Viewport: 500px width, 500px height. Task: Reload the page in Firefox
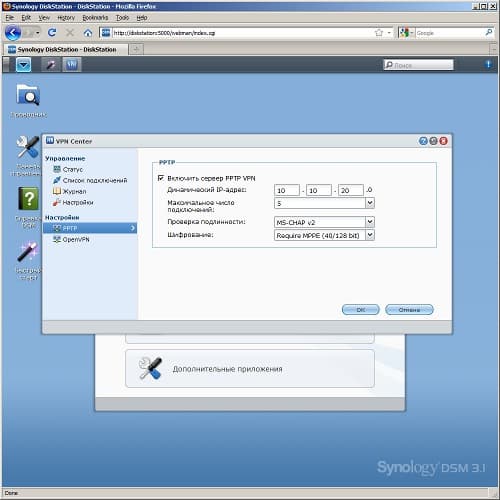pos(52,33)
